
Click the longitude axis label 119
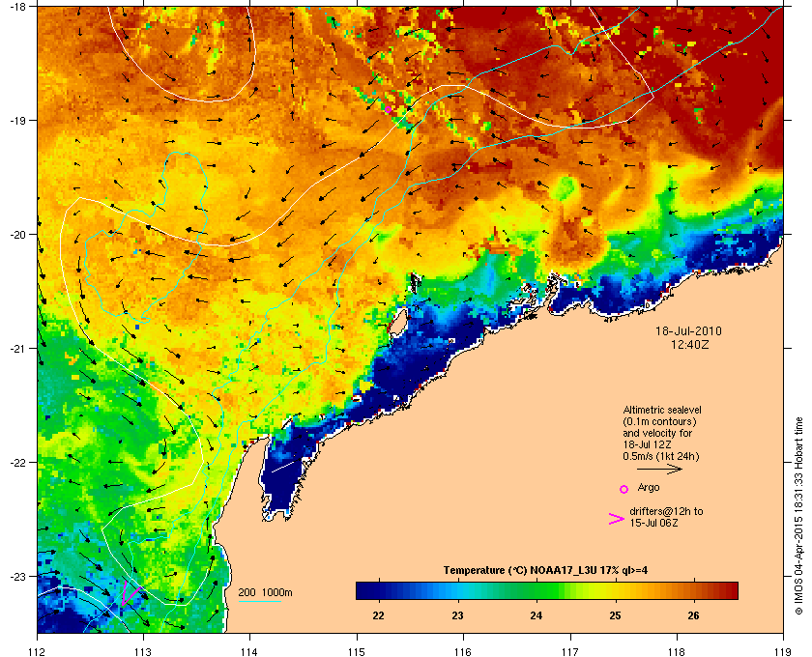click(783, 651)
